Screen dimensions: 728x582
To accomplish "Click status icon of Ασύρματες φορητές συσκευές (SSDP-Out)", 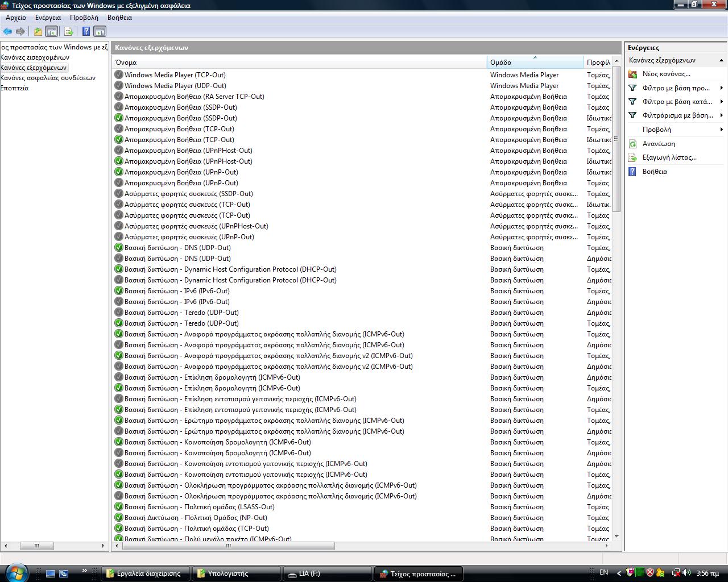I will (119, 193).
